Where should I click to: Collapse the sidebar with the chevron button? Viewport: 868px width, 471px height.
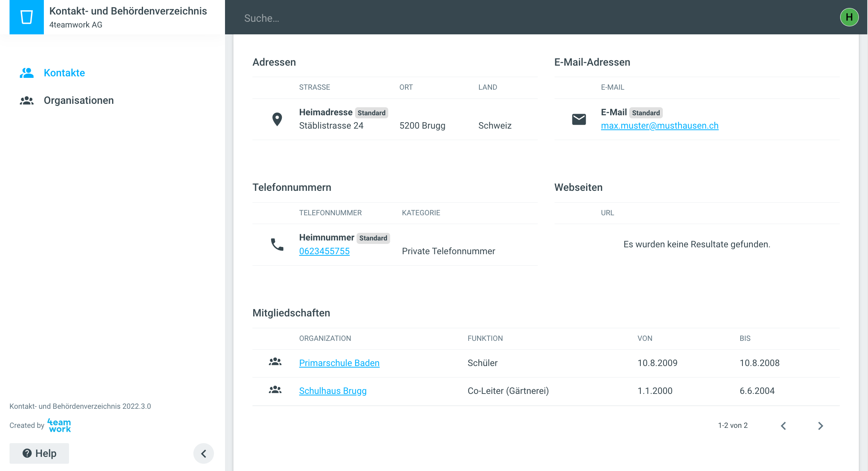click(x=203, y=453)
